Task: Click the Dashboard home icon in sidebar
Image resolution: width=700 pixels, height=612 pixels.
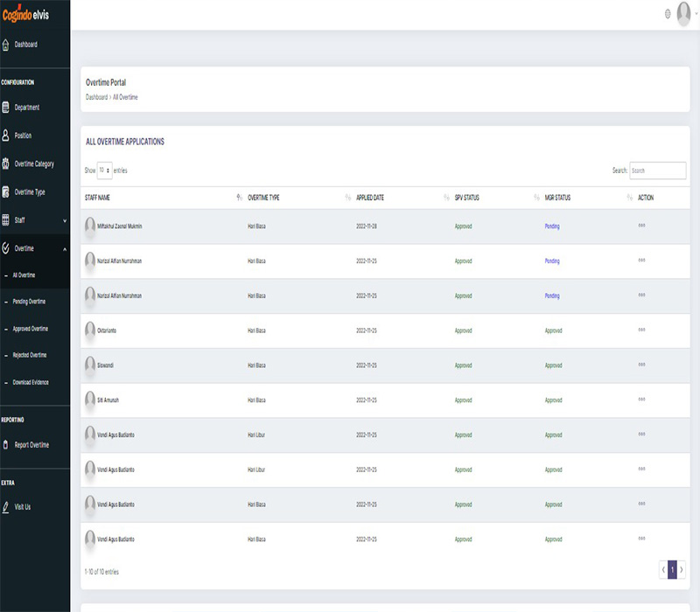Action: pos(6,45)
